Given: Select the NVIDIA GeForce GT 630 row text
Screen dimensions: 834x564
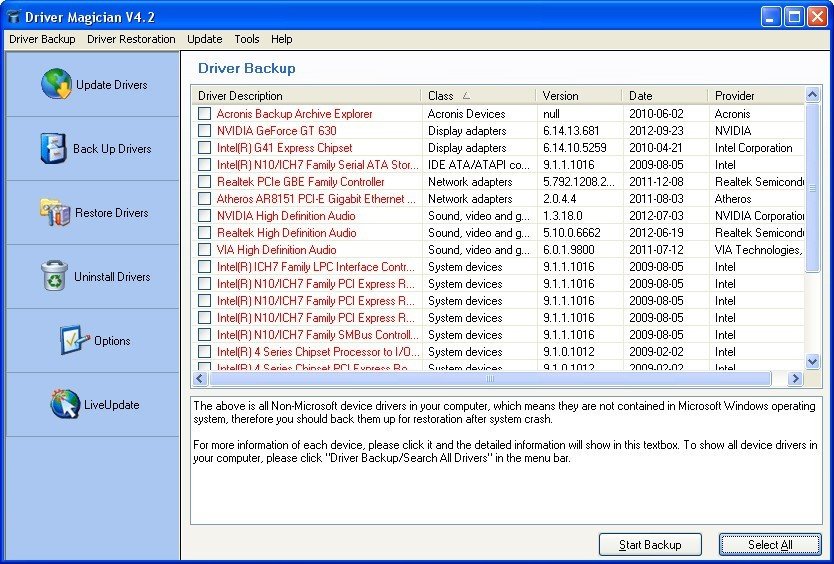Looking at the screenshot, I should [x=277, y=130].
